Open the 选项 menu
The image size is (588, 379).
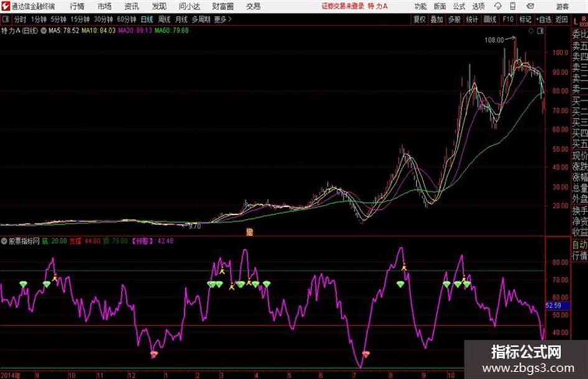click(x=478, y=6)
